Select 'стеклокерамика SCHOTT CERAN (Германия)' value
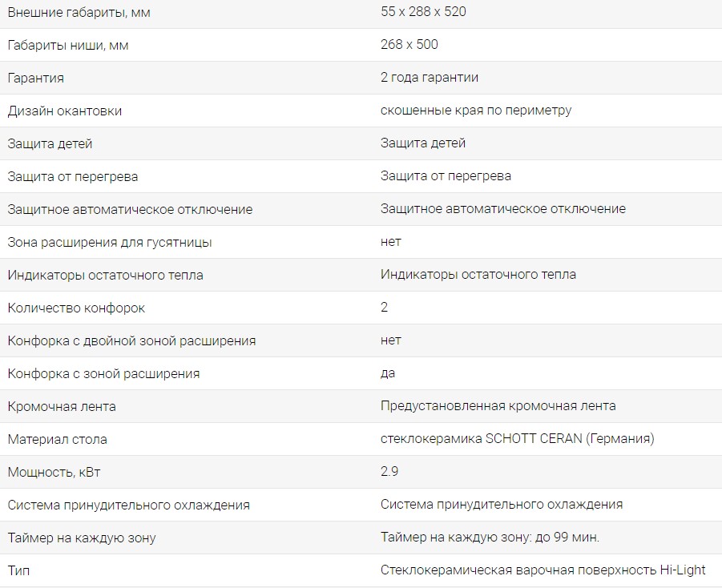This screenshot has width=722, height=588. tap(518, 439)
